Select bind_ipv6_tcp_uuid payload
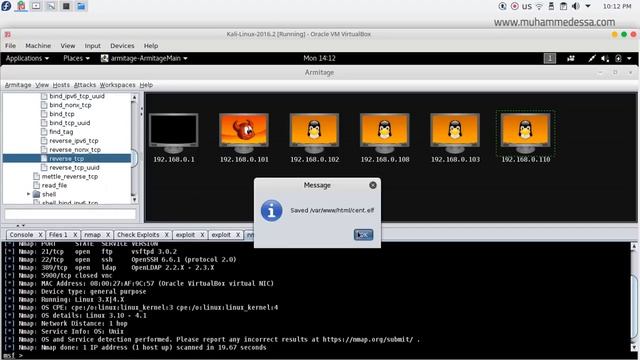 point(77,96)
